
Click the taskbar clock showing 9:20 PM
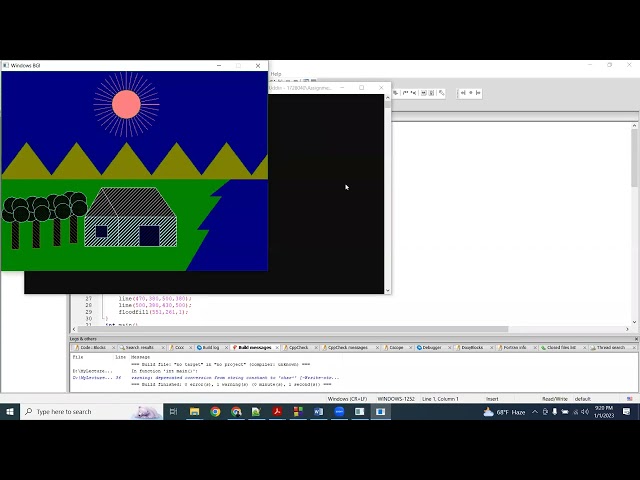(604, 412)
